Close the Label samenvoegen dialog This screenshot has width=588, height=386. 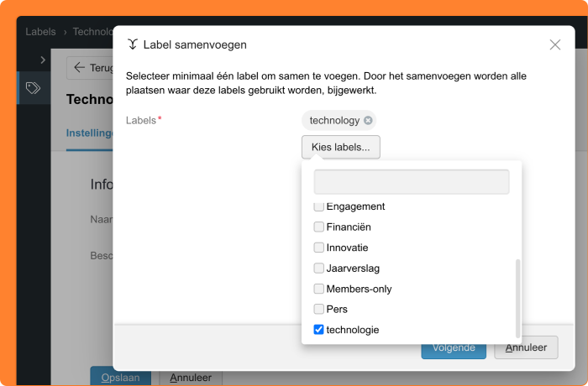tap(555, 44)
